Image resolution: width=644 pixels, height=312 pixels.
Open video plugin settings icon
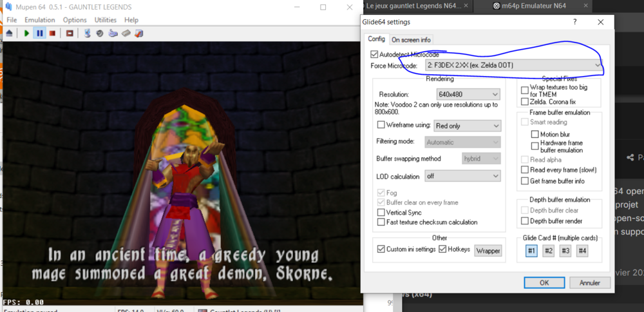pyautogui.click(x=88, y=33)
